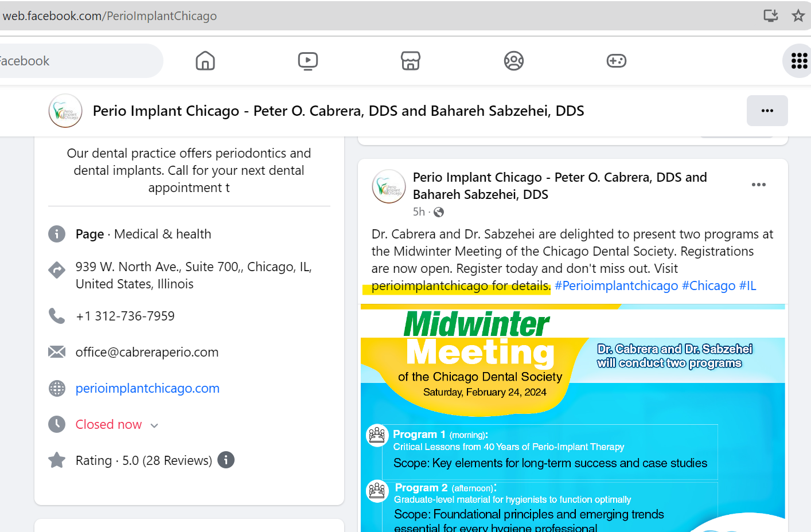Click the Search Facebook input field

click(81, 61)
